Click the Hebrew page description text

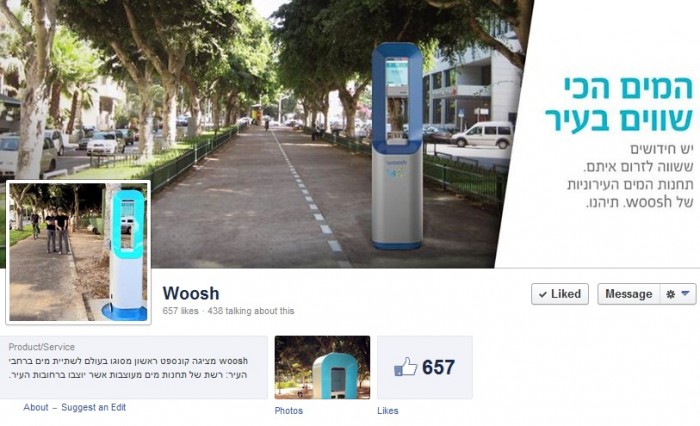pos(128,368)
